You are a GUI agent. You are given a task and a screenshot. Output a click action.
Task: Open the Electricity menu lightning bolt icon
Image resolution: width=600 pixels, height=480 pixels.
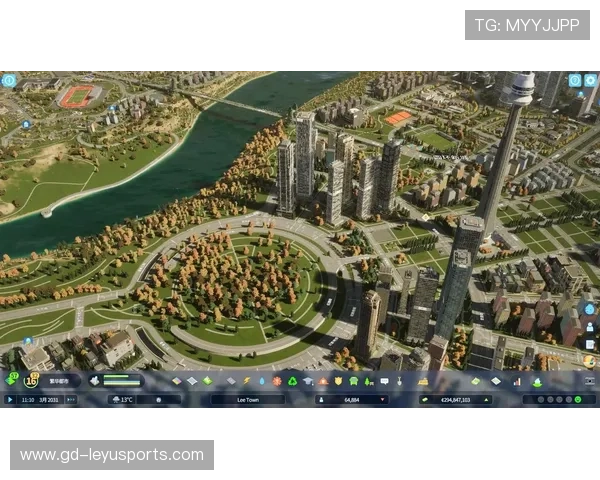pos(246,381)
